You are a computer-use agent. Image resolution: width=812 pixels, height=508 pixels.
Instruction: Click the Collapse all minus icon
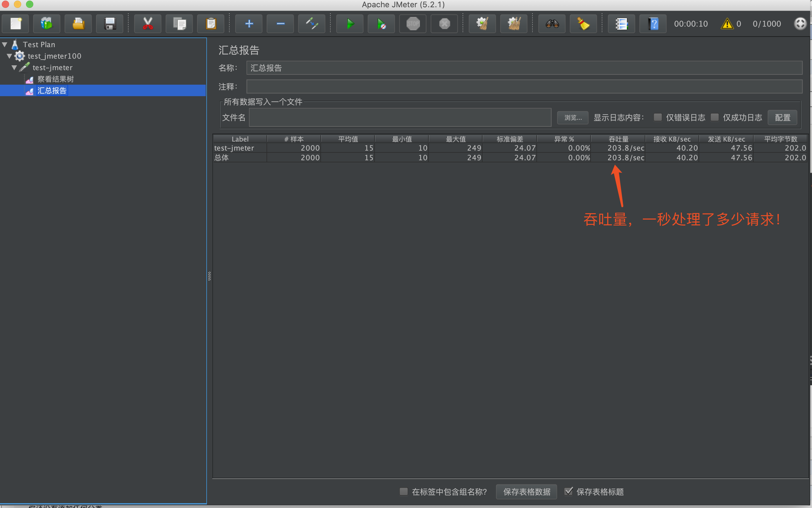tap(281, 24)
